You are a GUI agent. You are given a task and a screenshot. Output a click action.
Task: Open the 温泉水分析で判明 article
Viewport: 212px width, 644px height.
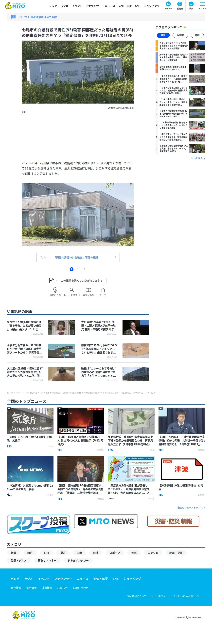[41, 351]
